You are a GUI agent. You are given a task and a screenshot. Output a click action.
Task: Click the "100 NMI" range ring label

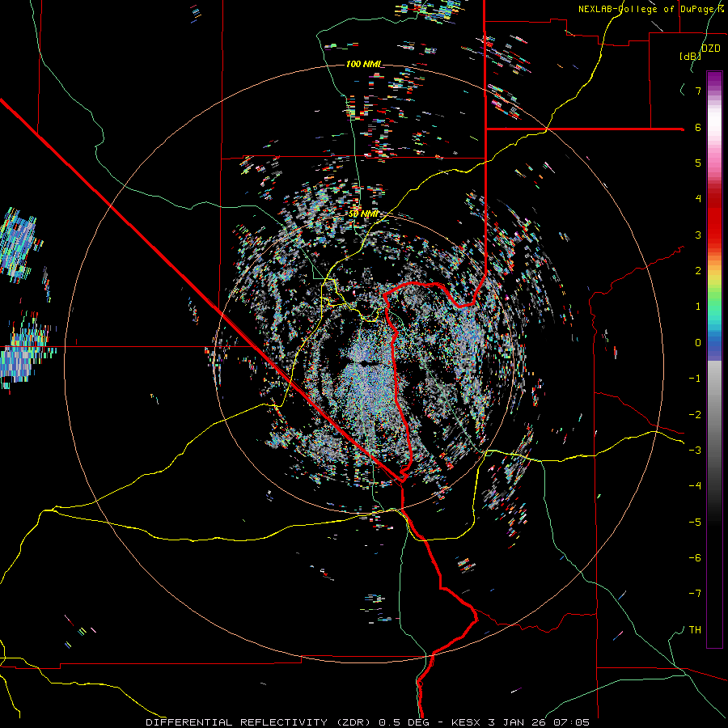[363, 64]
